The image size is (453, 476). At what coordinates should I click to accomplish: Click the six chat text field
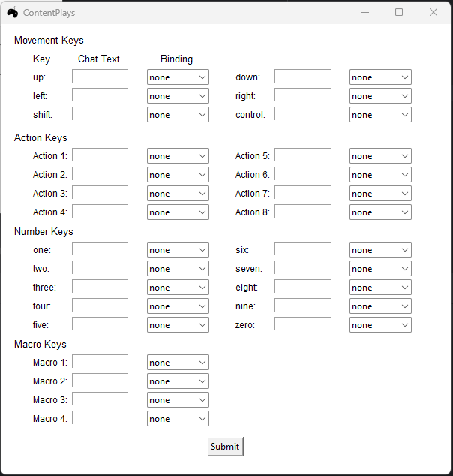click(x=302, y=249)
